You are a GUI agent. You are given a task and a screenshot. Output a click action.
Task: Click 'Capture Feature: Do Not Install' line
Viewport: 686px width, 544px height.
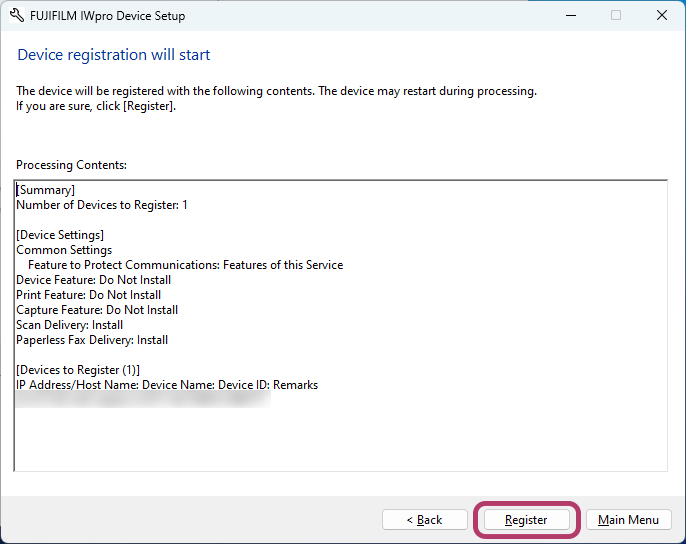tap(97, 310)
